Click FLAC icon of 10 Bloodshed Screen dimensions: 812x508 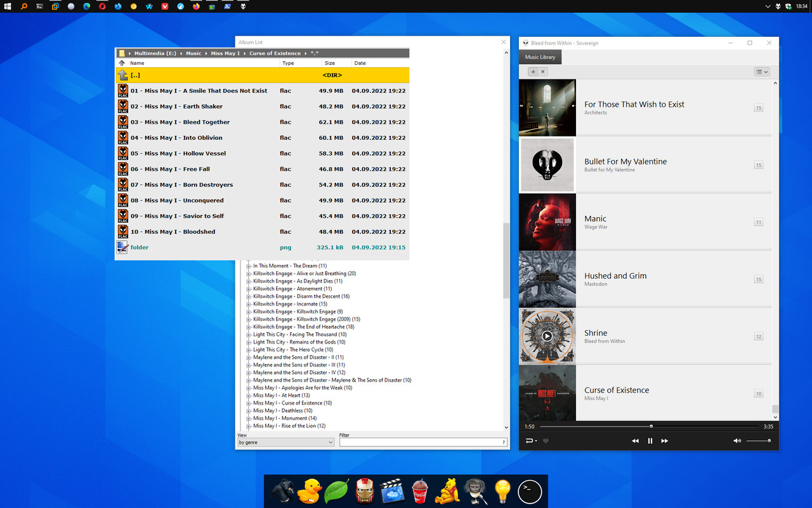pyautogui.click(x=123, y=232)
